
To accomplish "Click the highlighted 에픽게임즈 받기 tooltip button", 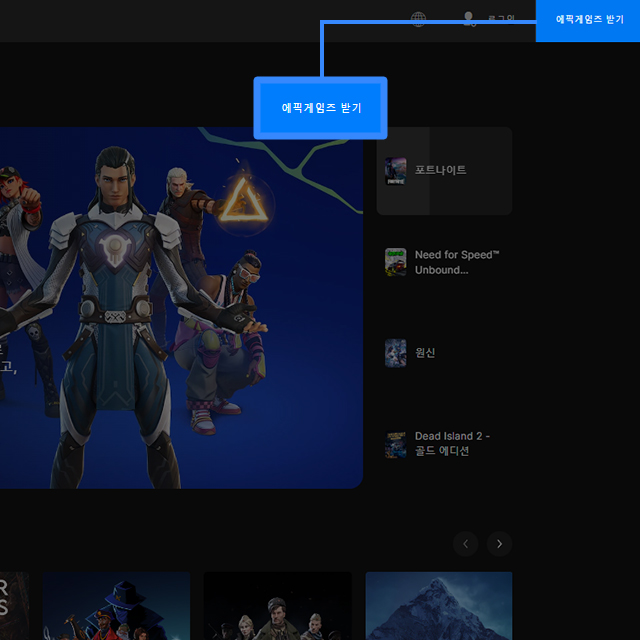I will point(320,108).
